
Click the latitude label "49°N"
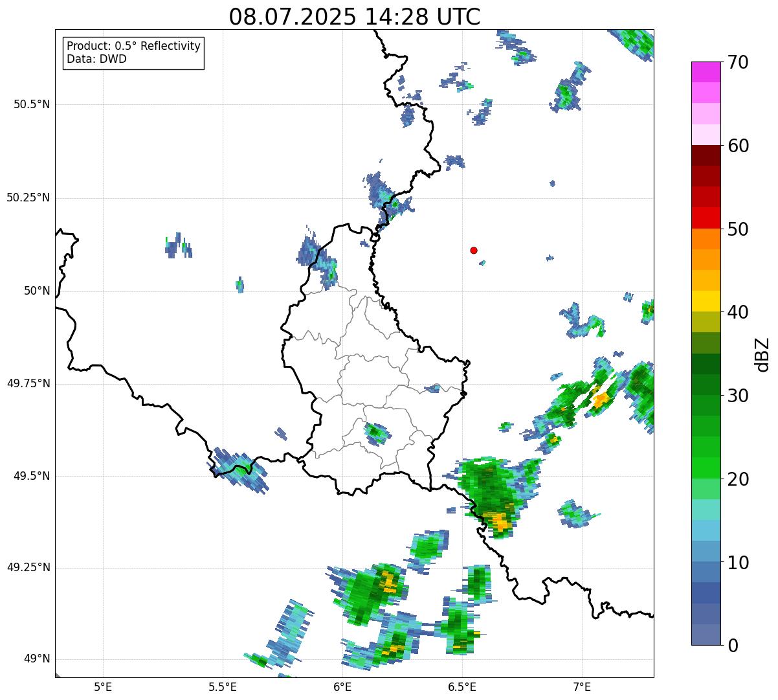point(37,659)
